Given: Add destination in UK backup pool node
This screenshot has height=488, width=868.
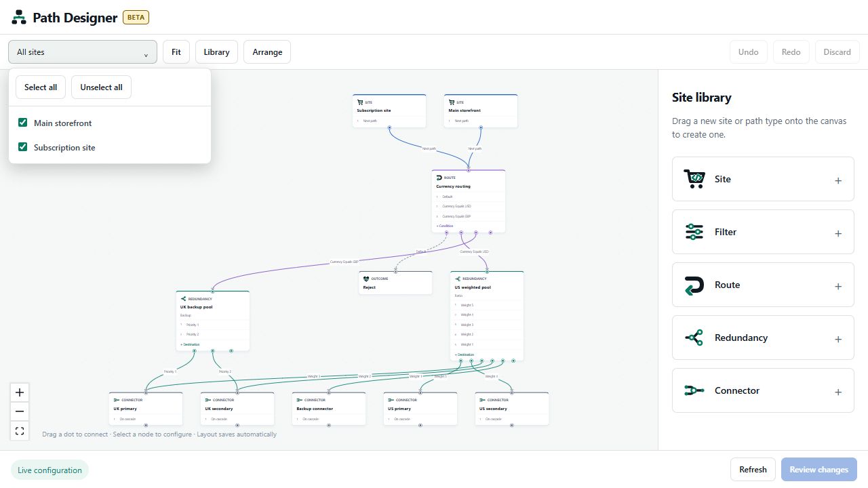Looking at the screenshot, I should (190, 344).
